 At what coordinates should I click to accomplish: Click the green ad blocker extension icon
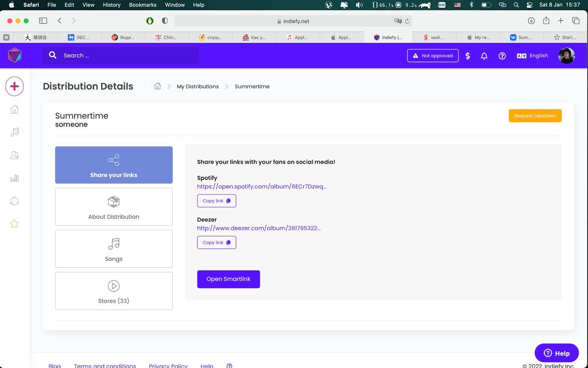click(150, 21)
